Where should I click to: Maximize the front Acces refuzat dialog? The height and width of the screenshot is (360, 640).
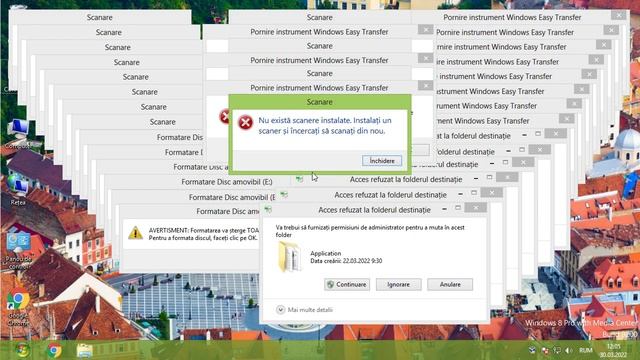point(458,208)
